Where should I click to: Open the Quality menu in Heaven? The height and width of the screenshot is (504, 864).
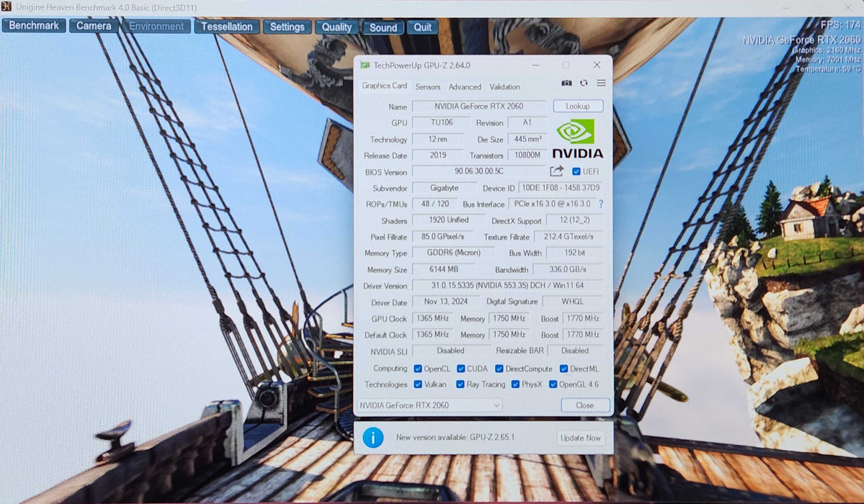(x=337, y=27)
